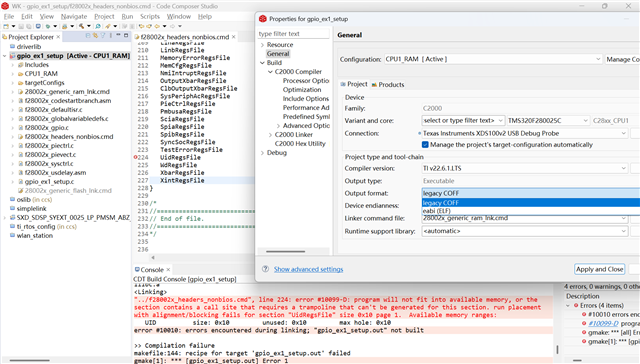The image size is (640, 364).
Task: Open the Project menu
Action: (x=104, y=16)
